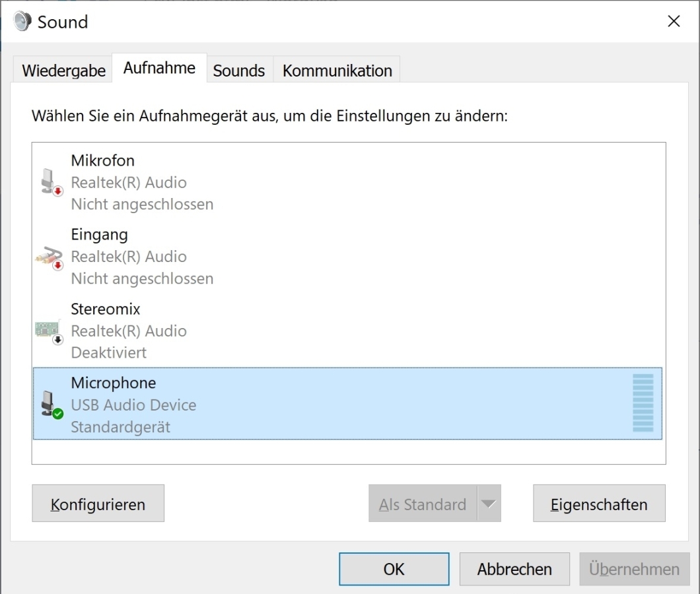Viewport: 700px width, 594px height.
Task: Click the Übernehmen button
Action: point(634,569)
